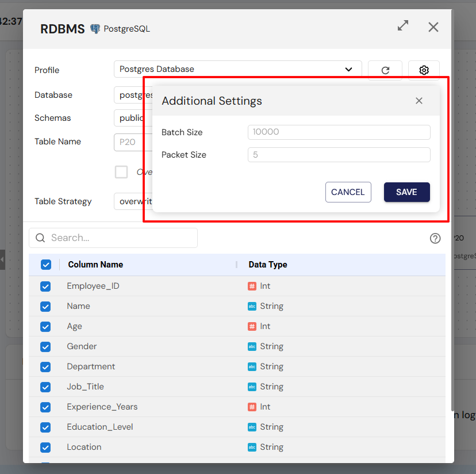Open the settings gear icon
The image size is (476, 474).
pyautogui.click(x=424, y=70)
